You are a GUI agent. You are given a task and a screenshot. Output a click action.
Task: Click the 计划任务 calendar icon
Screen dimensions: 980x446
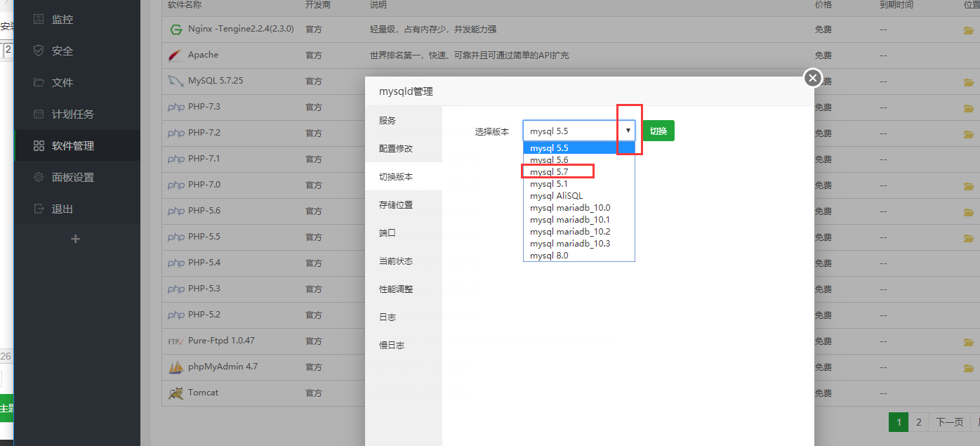point(39,114)
